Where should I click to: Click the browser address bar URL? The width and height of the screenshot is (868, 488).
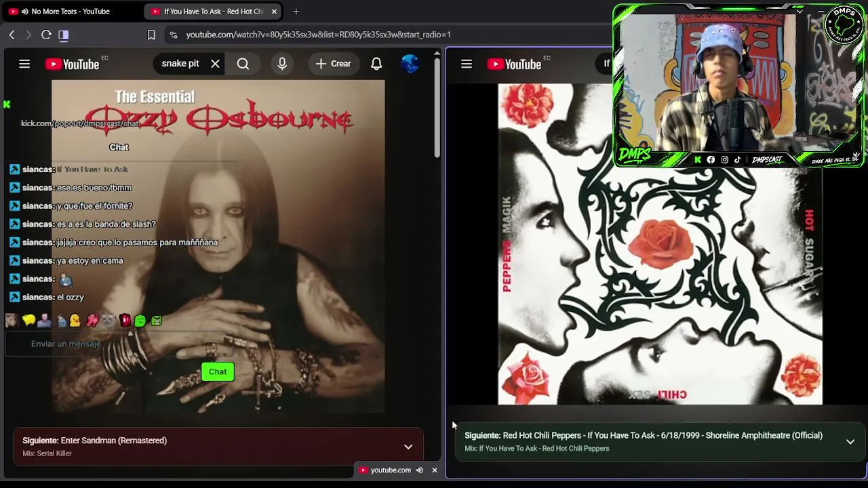318,35
